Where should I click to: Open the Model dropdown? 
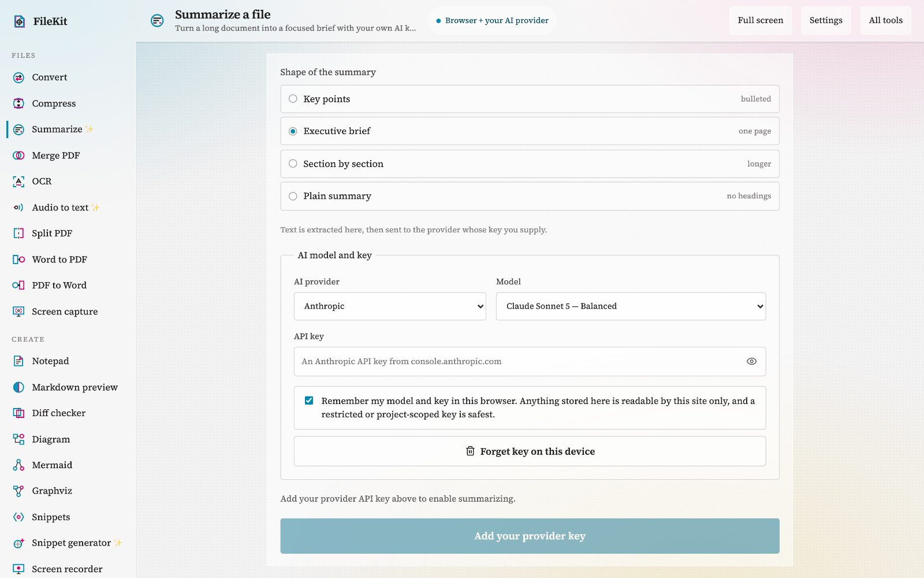[x=631, y=306]
